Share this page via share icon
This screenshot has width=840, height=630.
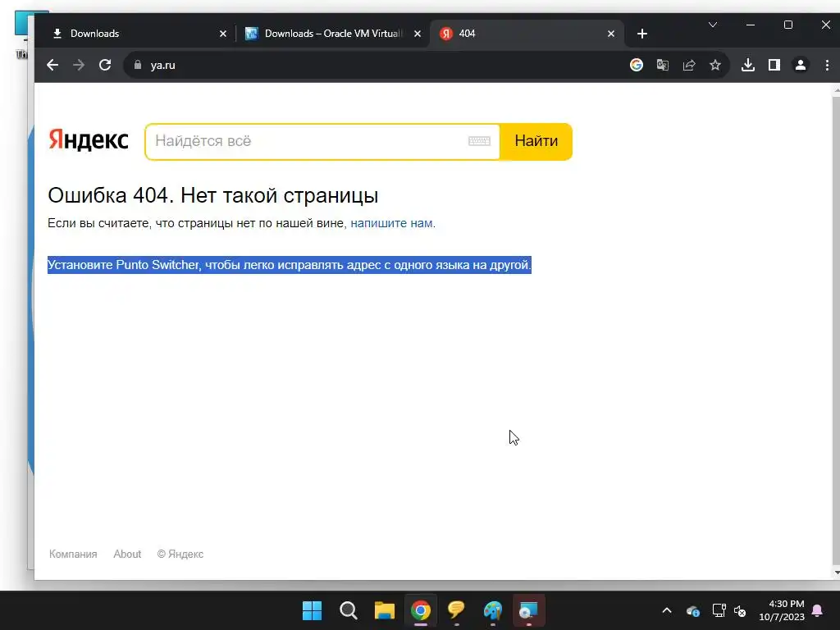click(689, 66)
